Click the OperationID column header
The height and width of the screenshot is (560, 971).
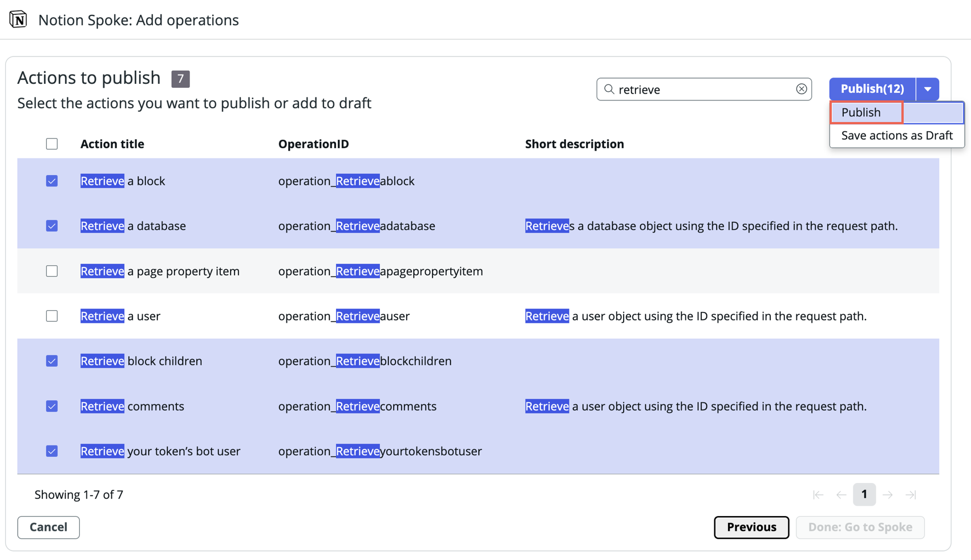pos(313,144)
